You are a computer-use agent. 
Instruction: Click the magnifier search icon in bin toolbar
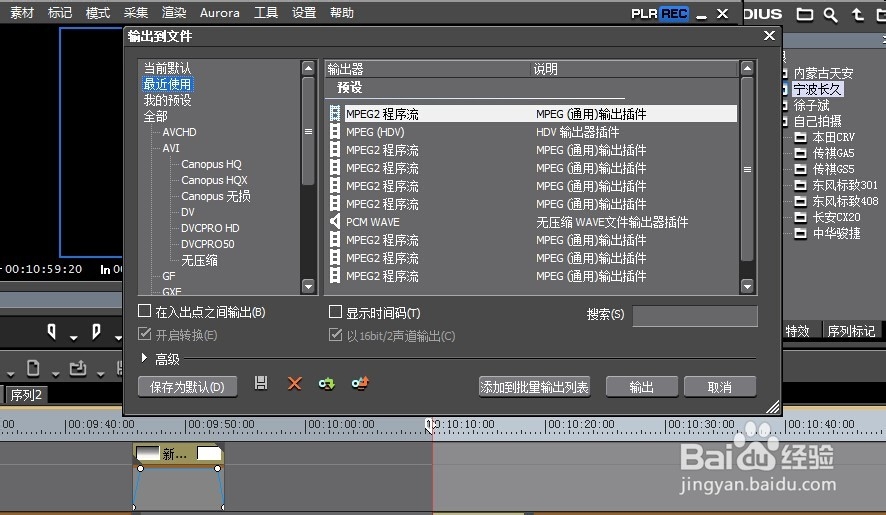(x=830, y=15)
